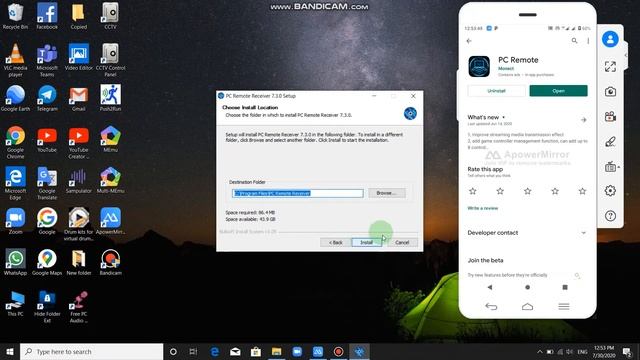
Task: Launch Bandicam from desktop
Action: click(110, 262)
